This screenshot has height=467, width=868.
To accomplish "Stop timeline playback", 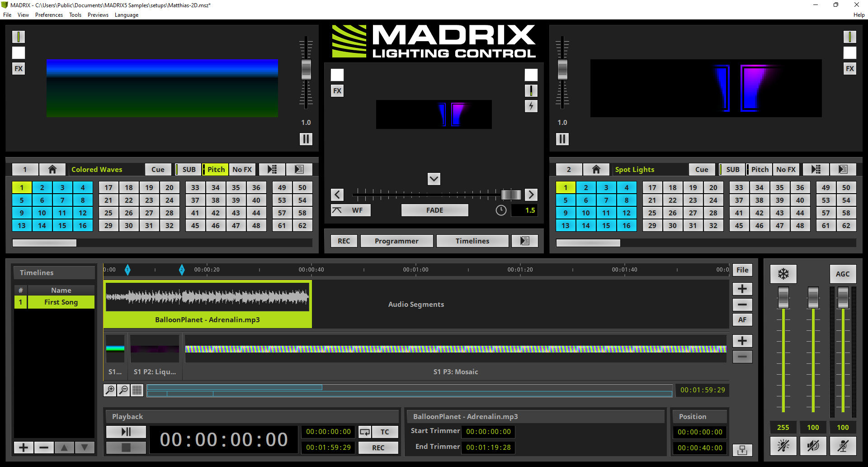I will 126,448.
